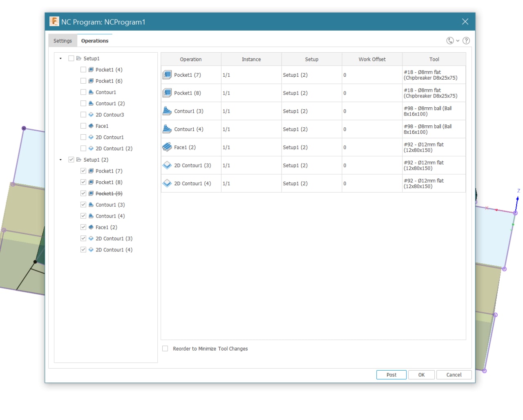Click the Work Offset column header

(x=372, y=59)
